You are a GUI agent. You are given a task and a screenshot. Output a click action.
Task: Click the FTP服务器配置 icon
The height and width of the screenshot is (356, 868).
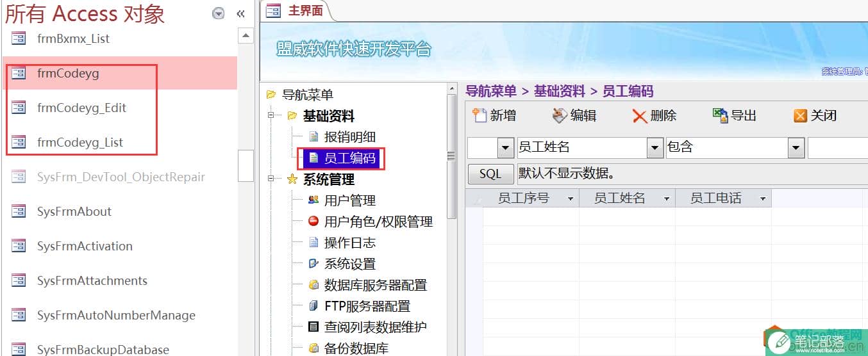coord(313,305)
